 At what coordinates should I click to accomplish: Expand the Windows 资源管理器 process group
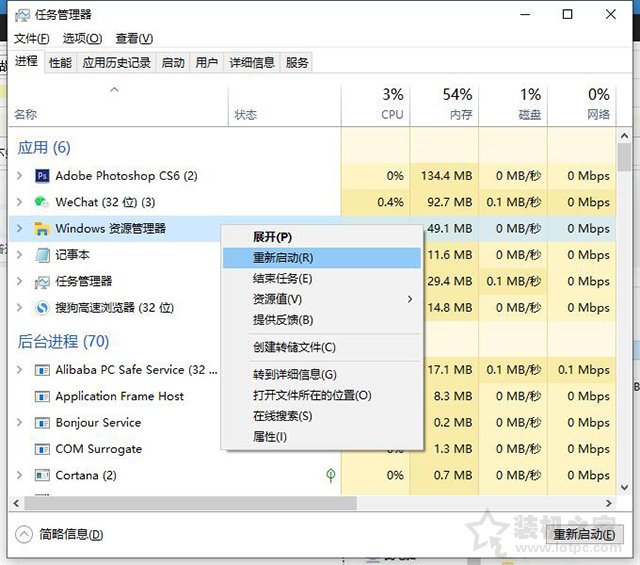(19, 228)
